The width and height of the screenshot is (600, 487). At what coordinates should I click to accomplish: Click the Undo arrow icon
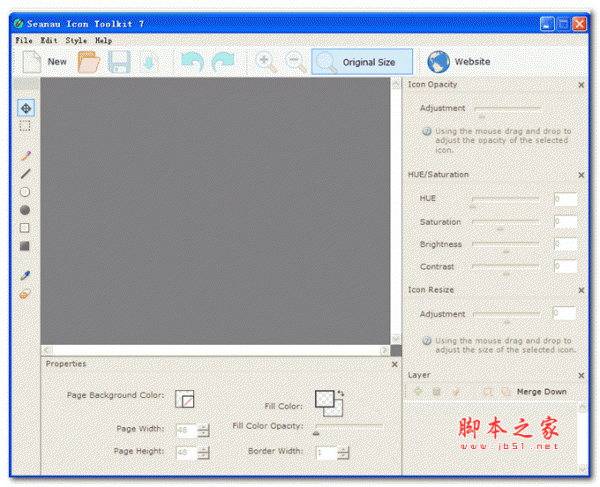(192, 62)
